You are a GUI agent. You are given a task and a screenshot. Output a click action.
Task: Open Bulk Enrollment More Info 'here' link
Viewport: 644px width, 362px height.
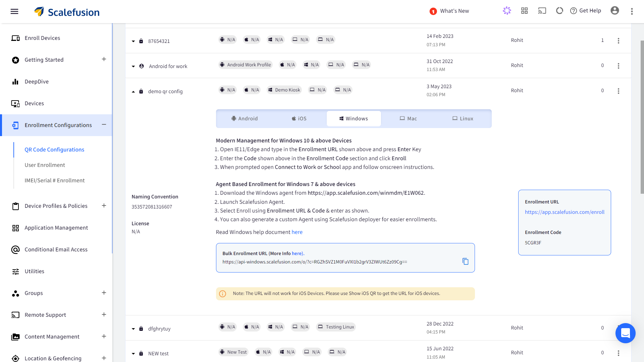click(297, 253)
